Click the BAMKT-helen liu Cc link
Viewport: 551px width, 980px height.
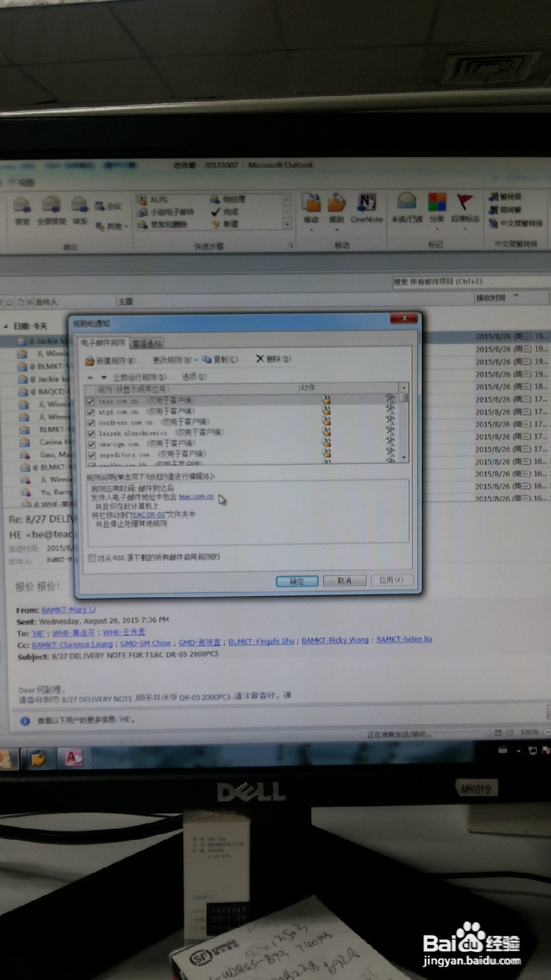point(404,639)
